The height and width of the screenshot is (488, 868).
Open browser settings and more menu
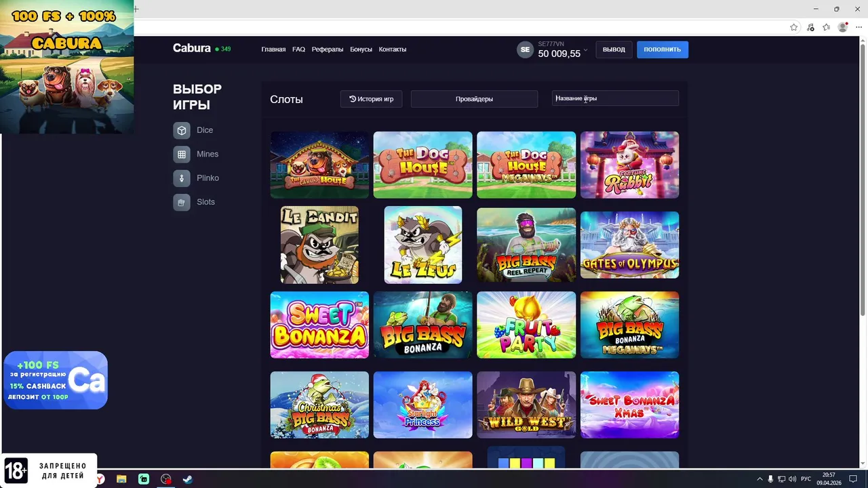tap(859, 27)
